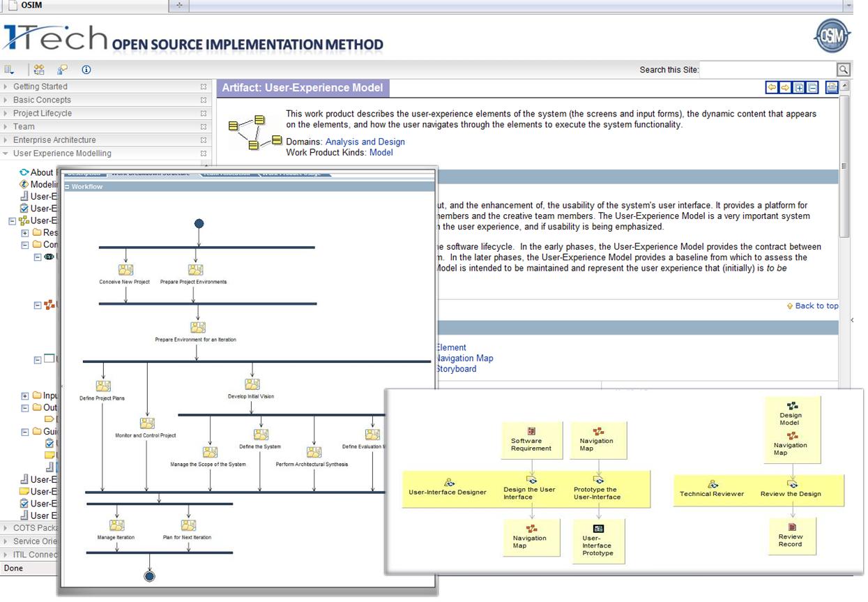Maximize the Basic Concepts panel with its square icon
The image size is (868, 602).
[204, 100]
